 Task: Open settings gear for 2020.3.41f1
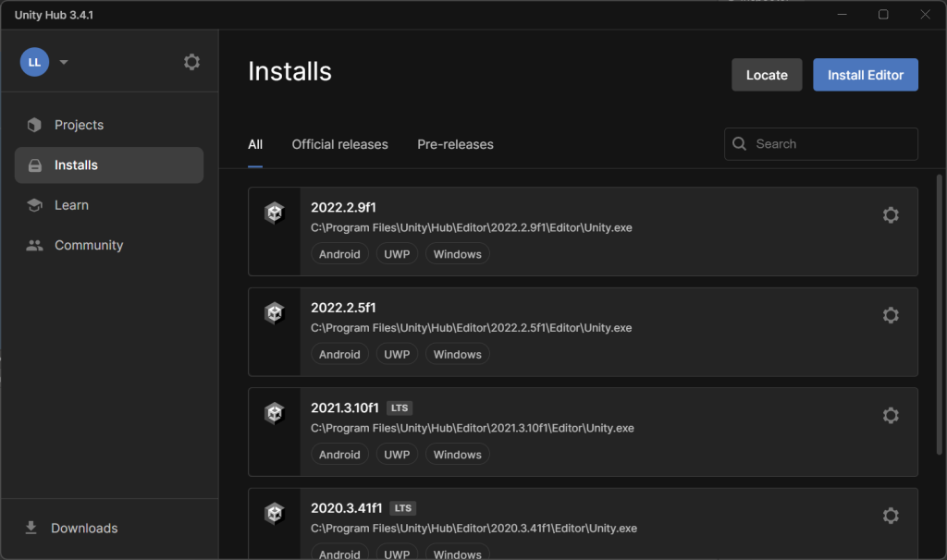tap(891, 516)
